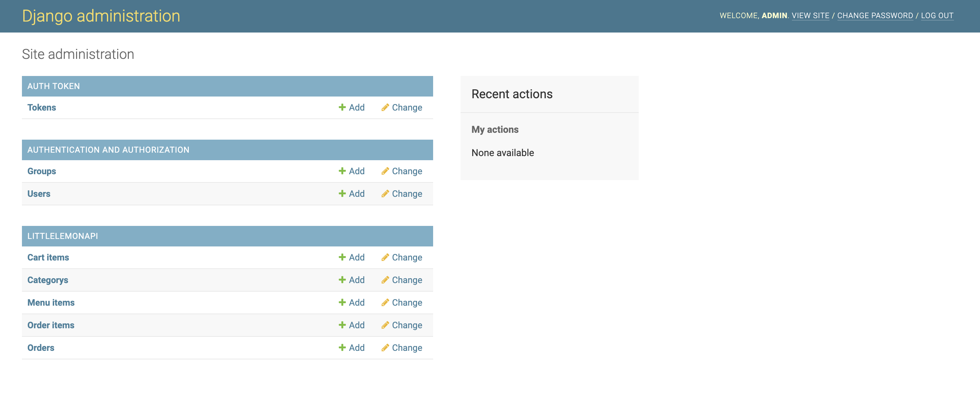Open the Authentication and Authorization section header
The image size is (980, 408).
click(x=108, y=150)
